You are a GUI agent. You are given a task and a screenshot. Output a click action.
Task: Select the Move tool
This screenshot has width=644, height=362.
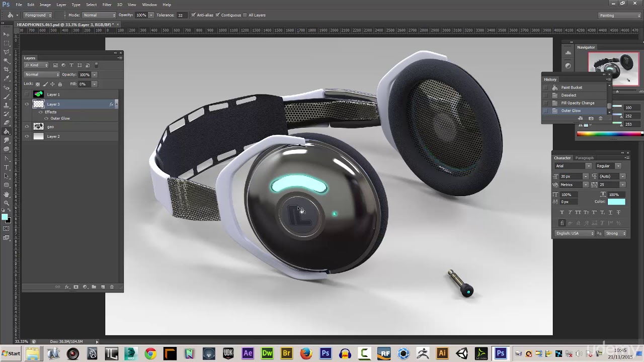(x=7, y=34)
